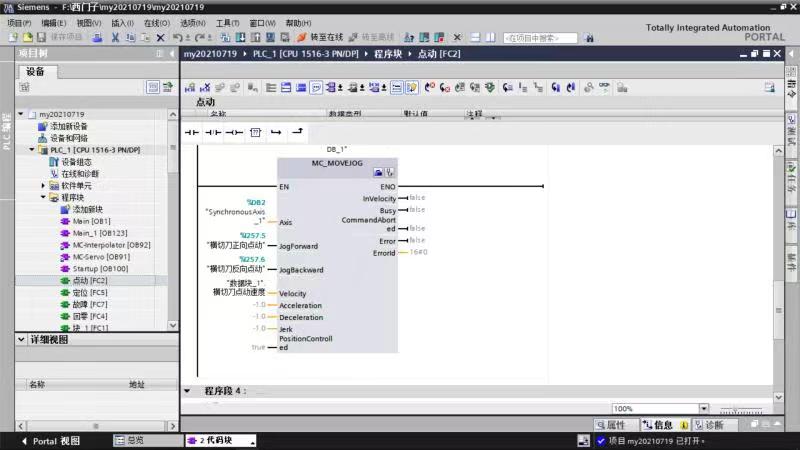Split editor space horizontally
Screen dimensions: 800x450
point(475,37)
